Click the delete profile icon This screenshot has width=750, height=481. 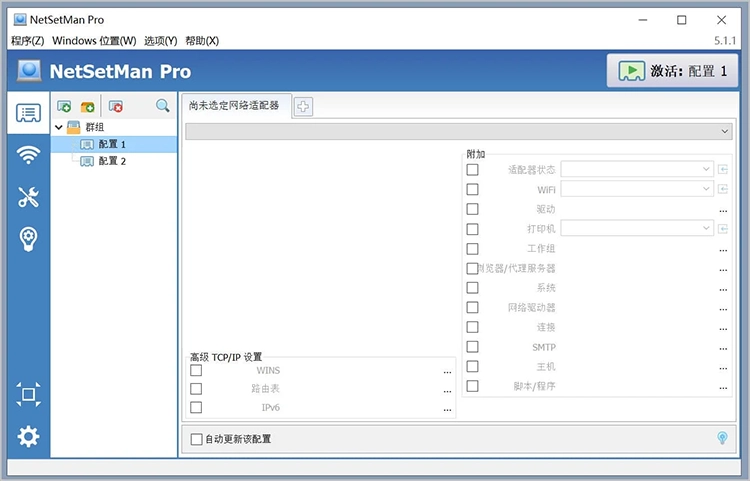(x=116, y=106)
